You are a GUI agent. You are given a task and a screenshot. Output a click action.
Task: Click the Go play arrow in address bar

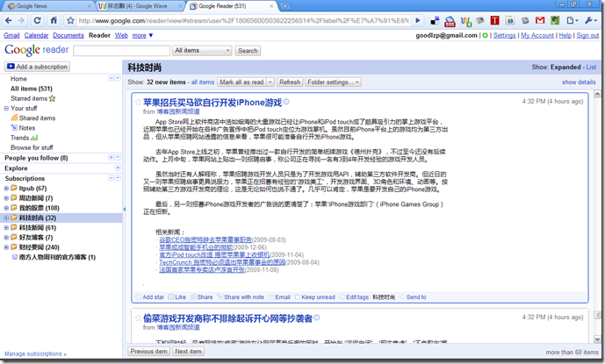417,20
